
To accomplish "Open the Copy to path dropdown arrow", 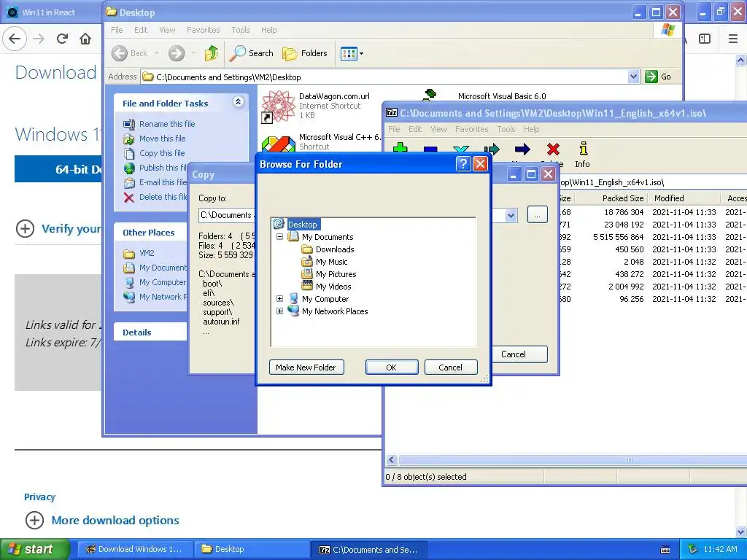I will pos(511,215).
